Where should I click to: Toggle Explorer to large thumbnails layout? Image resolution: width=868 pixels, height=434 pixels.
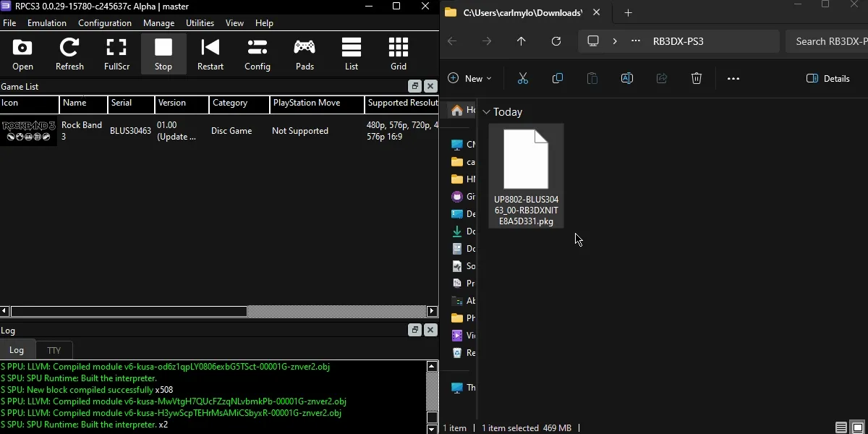(858, 427)
